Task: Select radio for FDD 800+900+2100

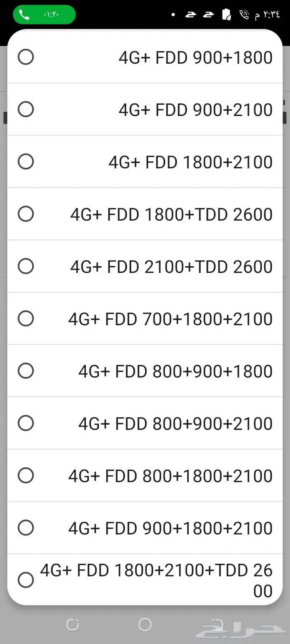Action: coord(26,423)
